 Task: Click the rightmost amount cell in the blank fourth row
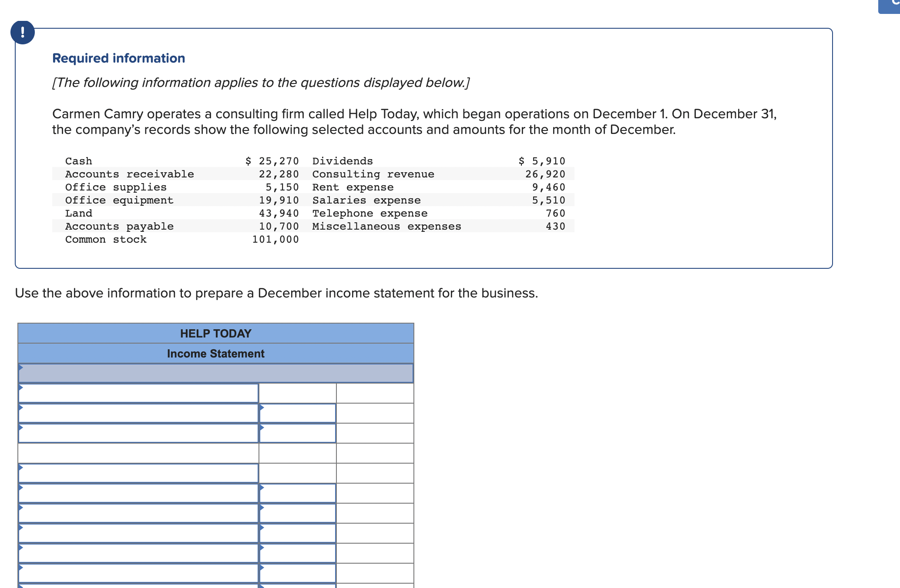pos(375,453)
